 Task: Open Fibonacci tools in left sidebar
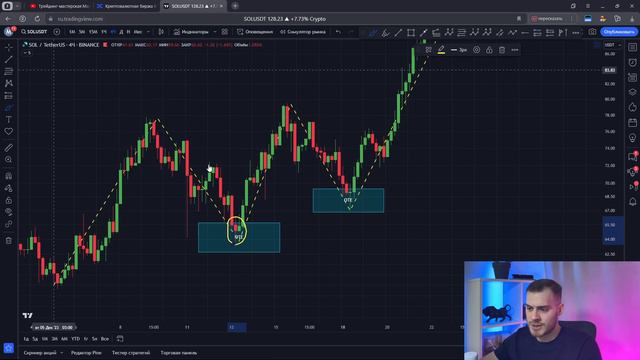(9, 71)
